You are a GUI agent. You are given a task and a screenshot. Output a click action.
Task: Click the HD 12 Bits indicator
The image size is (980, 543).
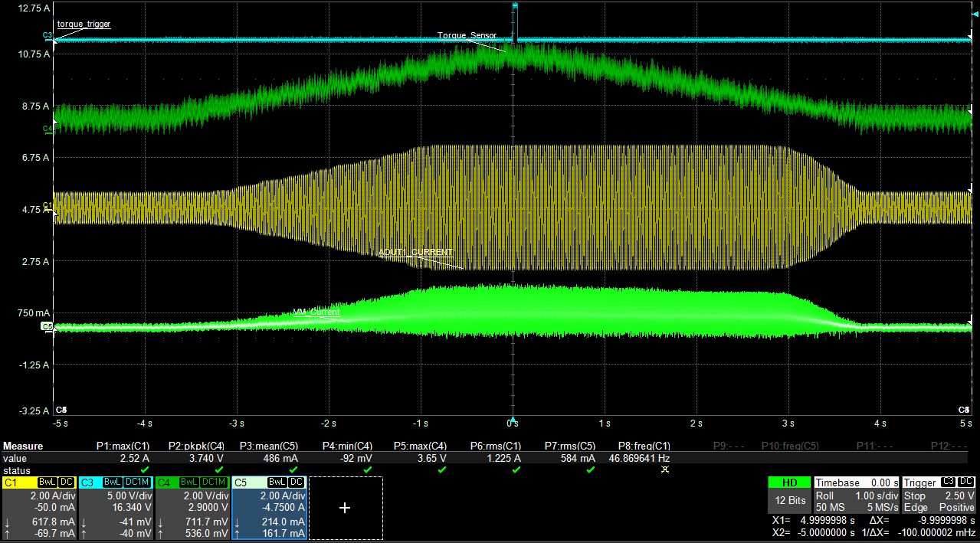click(788, 496)
